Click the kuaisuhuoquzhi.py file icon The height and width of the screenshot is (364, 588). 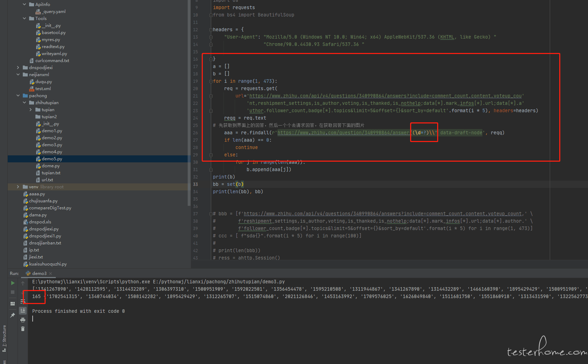pos(26,264)
